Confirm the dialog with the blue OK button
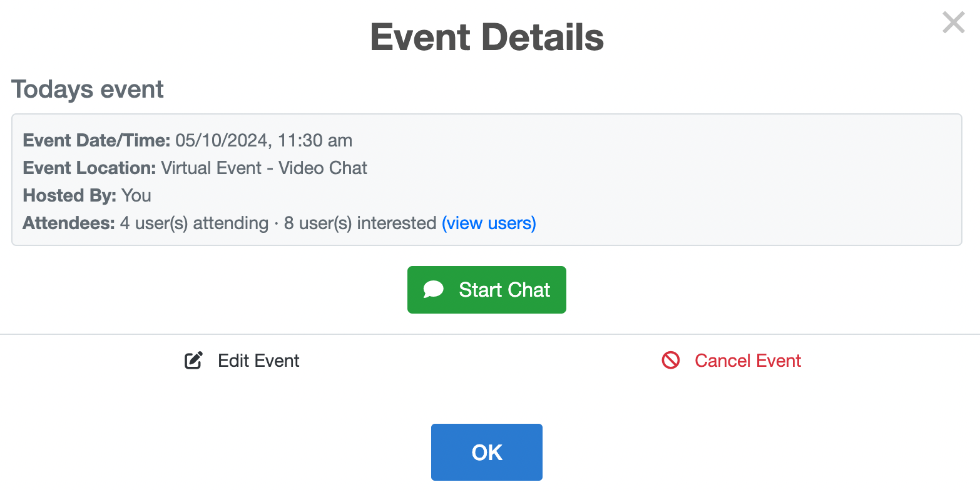The width and height of the screenshot is (980, 492). [487, 452]
